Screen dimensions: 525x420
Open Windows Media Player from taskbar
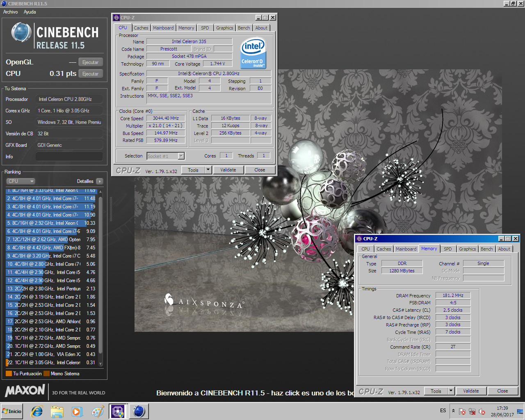pyautogui.click(x=77, y=411)
